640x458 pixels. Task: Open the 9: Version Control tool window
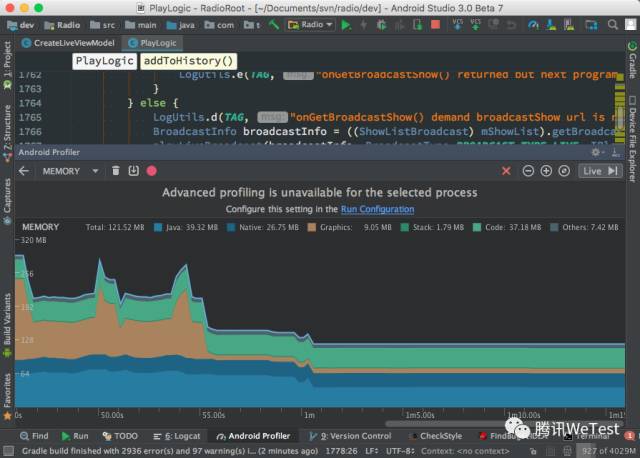tap(350, 436)
